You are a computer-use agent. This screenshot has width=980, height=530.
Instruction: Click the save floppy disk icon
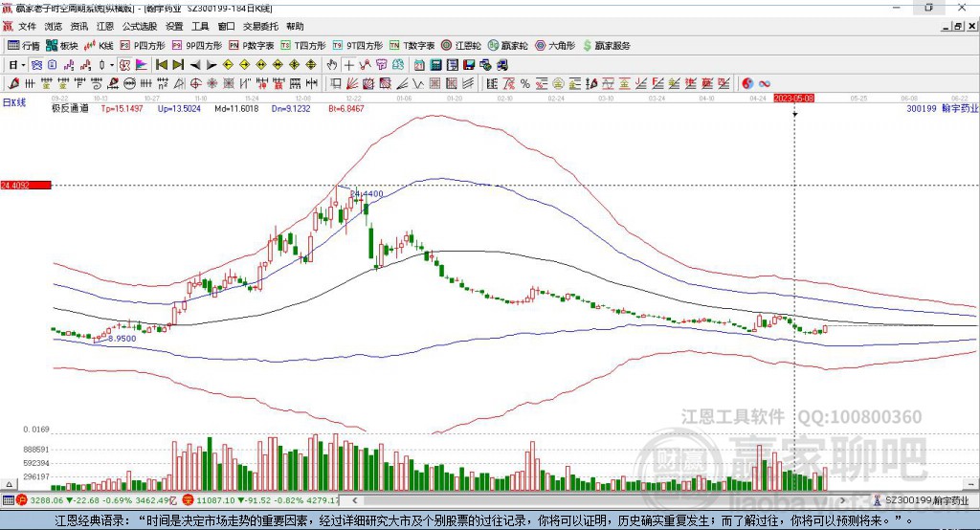point(469,65)
